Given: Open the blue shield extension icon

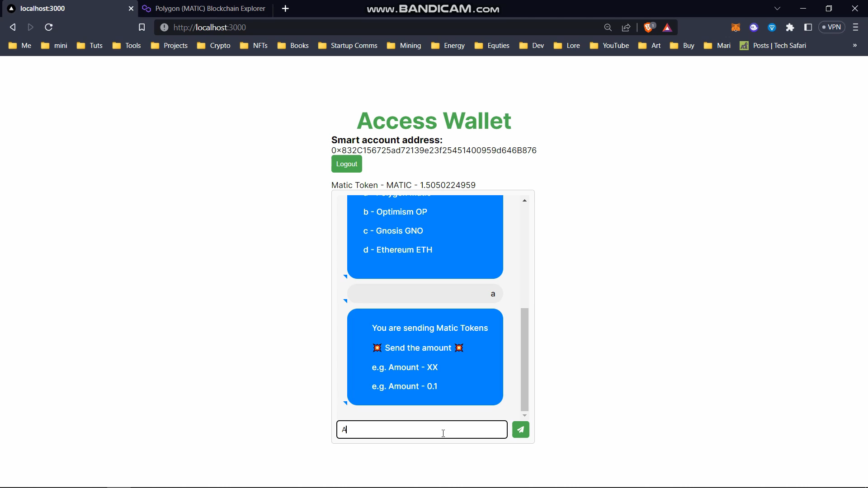Looking at the screenshot, I should click(x=772, y=28).
